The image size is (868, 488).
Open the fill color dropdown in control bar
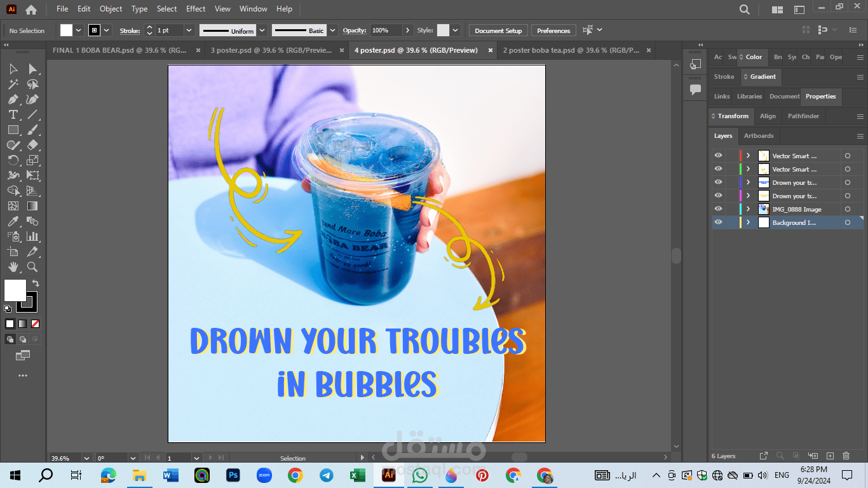(x=79, y=30)
